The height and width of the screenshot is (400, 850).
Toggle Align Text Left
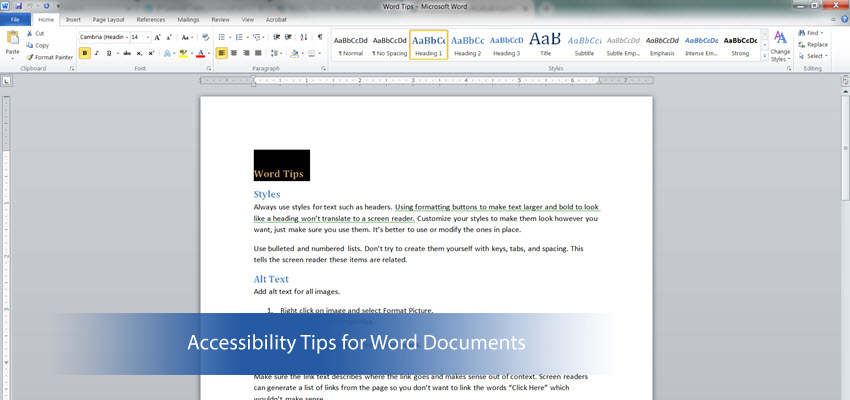[x=221, y=53]
